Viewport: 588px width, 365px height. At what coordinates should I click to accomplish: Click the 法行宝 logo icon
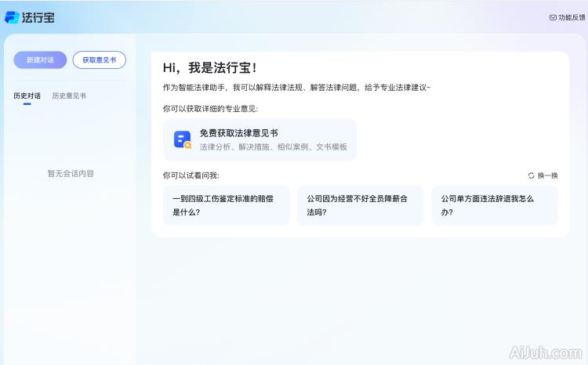coord(12,17)
